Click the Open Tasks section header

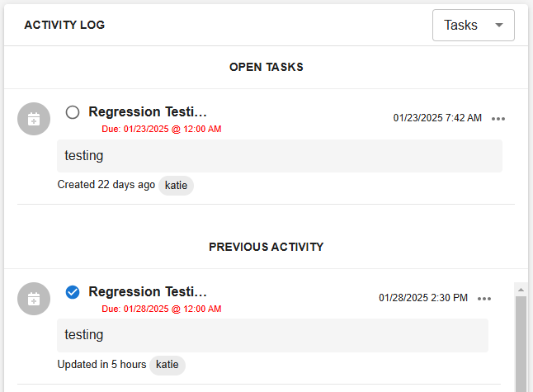(266, 68)
